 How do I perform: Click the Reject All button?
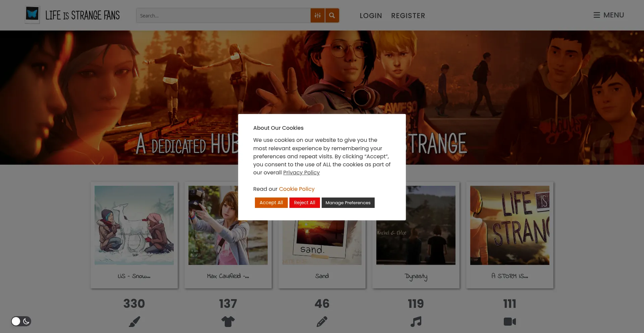coord(305,203)
